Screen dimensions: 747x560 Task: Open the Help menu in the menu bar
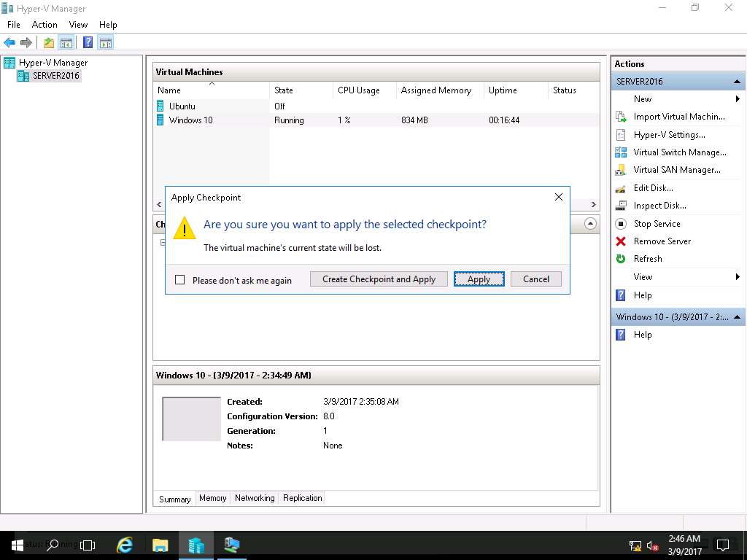click(x=108, y=25)
